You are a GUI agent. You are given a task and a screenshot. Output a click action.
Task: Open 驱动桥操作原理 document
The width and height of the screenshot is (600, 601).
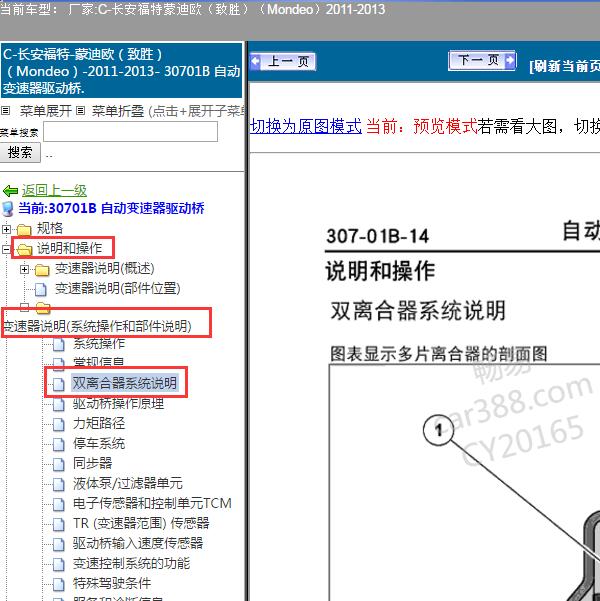[x=118, y=403]
